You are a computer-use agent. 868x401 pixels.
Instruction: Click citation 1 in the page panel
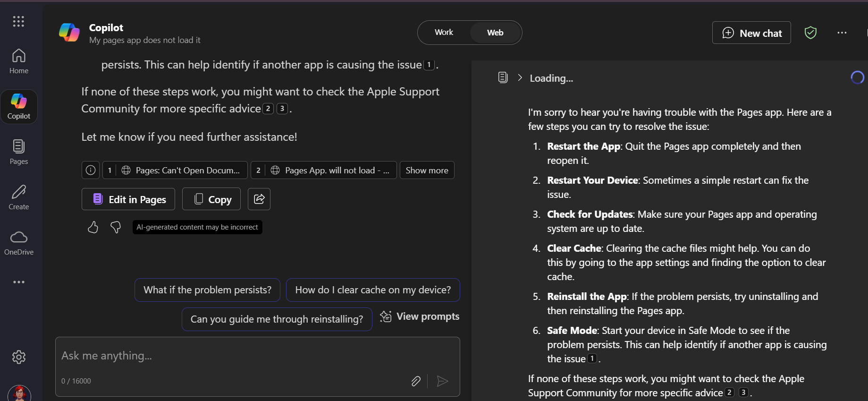tap(592, 358)
